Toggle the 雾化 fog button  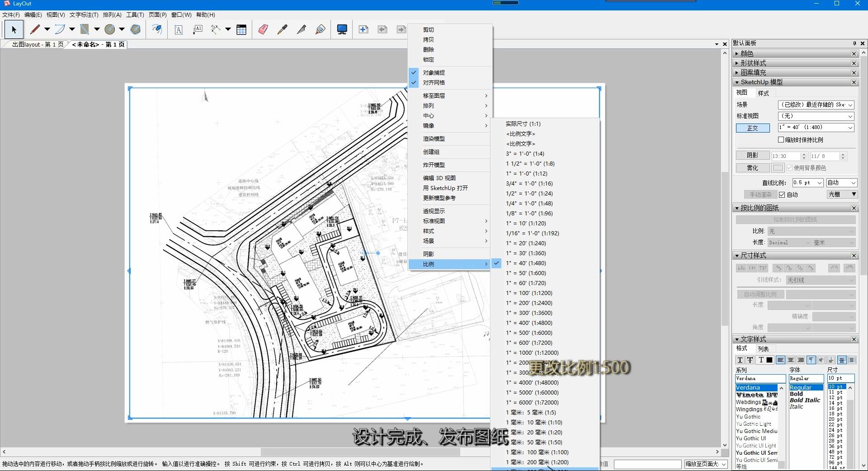pos(753,168)
